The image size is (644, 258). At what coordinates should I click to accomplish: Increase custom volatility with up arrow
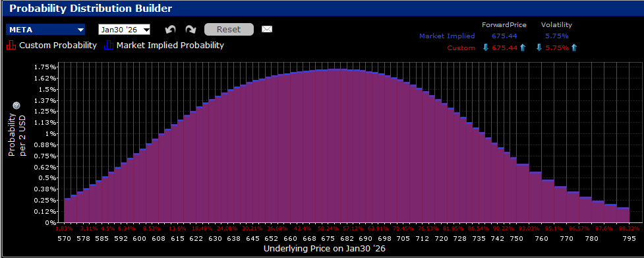[574, 48]
